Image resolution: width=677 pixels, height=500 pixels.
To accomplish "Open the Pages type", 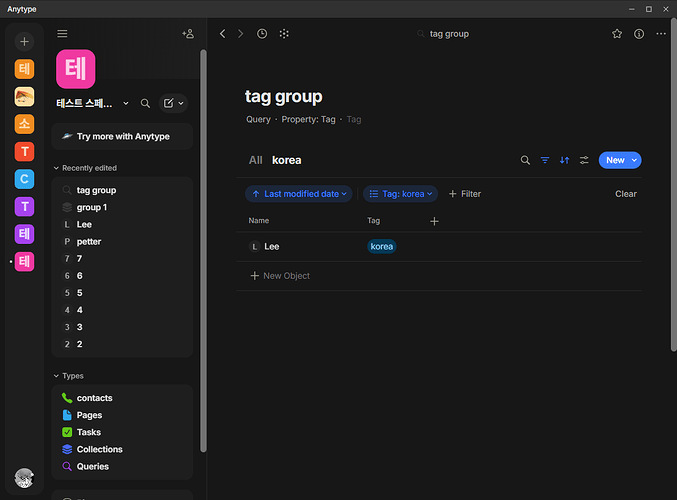I will (122, 415).
